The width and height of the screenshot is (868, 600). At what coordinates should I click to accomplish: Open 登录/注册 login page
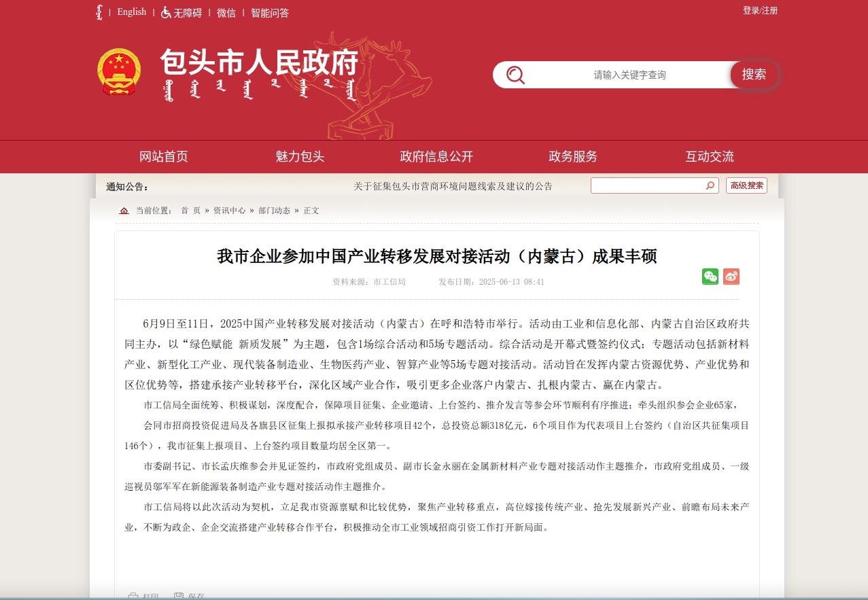tap(760, 11)
